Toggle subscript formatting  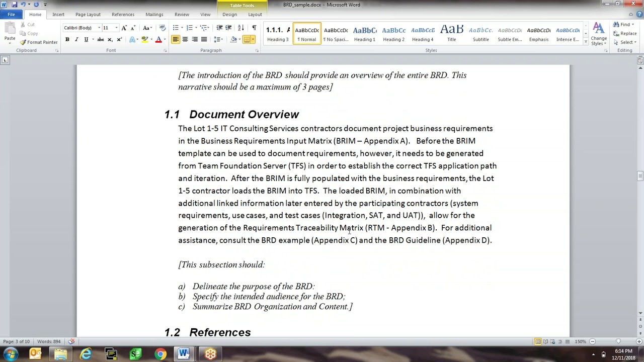click(110, 40)
